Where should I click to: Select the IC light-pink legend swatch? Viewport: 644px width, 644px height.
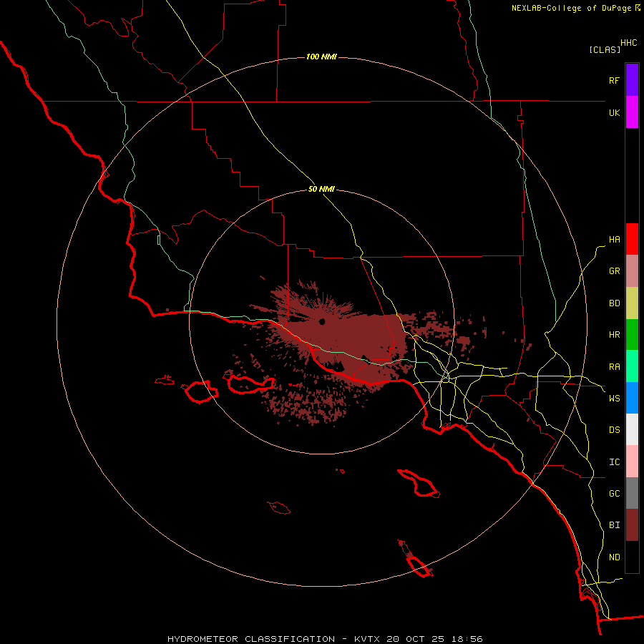click(x=632, y=462)
